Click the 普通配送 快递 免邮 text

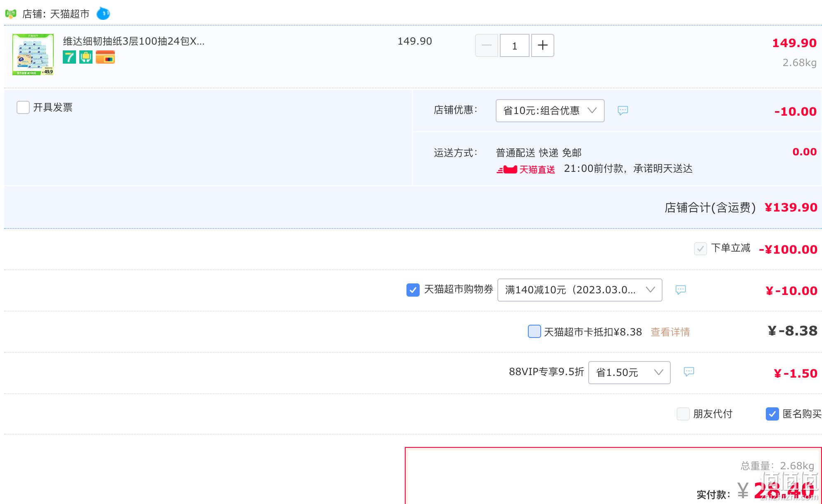(539, 153)
